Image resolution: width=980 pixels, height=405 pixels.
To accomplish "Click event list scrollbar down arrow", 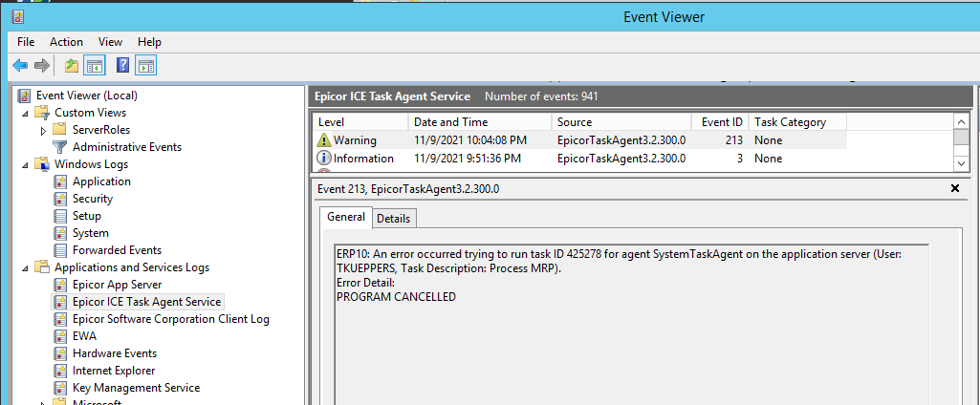I will [961, 162].
